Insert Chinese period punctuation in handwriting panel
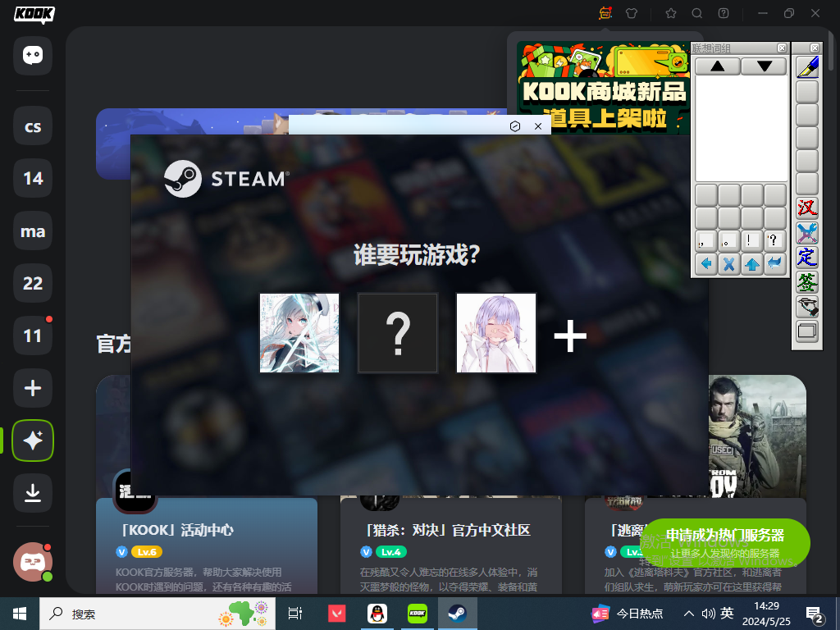 point(729,240)
